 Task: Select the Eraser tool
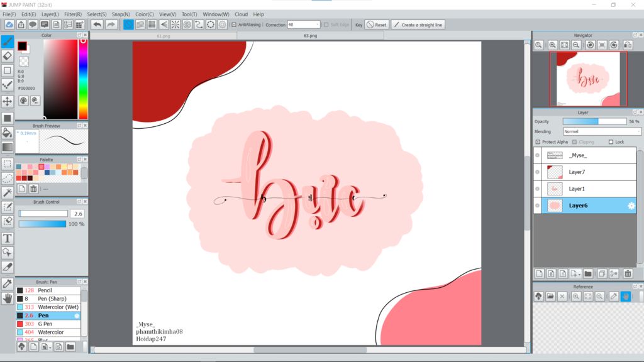(8, 56)
